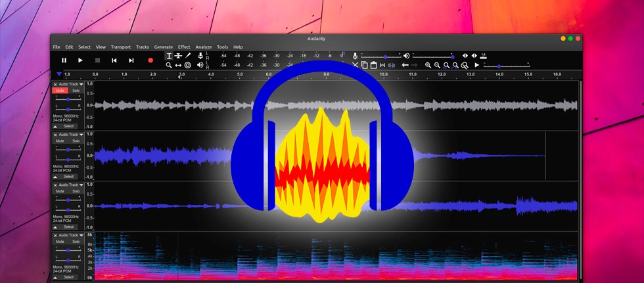Select the Envelope tool
The height and width of the screenshot is (283, 644).
(178, 56)
